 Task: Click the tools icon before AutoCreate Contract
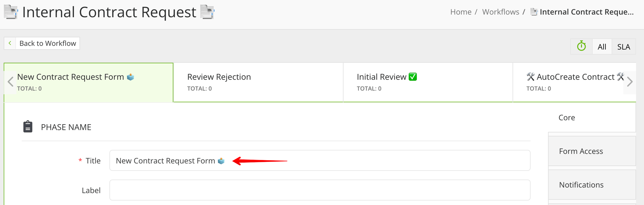531,76
